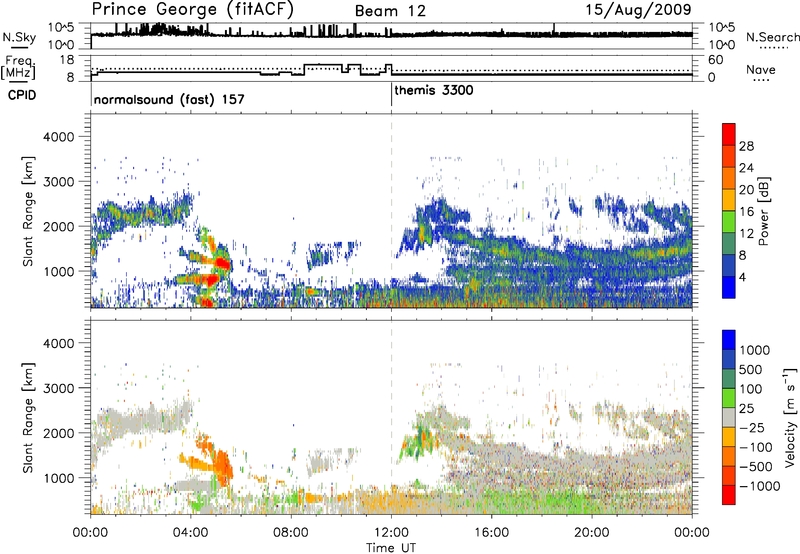The image size is (800, 554).
Task: Click the 4000 km tick of the power panel
Action: tap(58, 137)
